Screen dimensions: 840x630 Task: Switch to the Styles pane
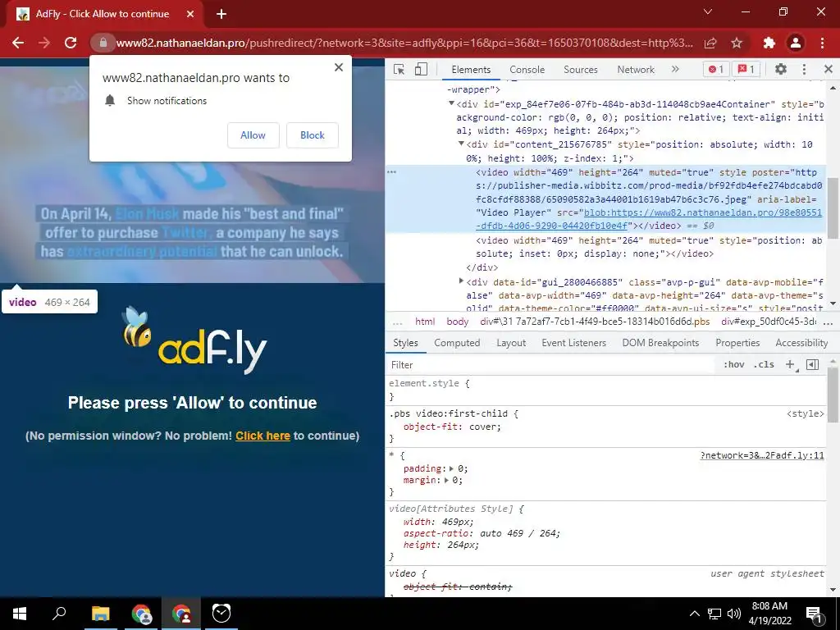[x=405, y=343]
